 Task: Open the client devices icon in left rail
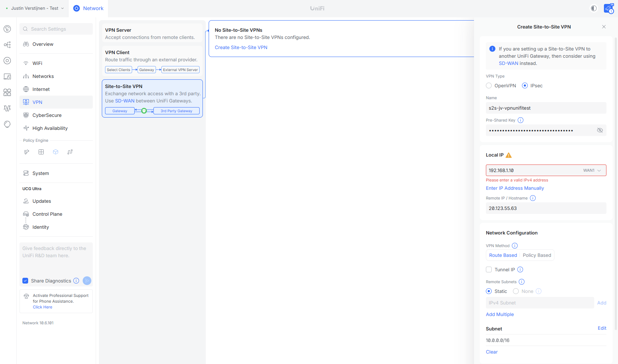coord(7,76)
